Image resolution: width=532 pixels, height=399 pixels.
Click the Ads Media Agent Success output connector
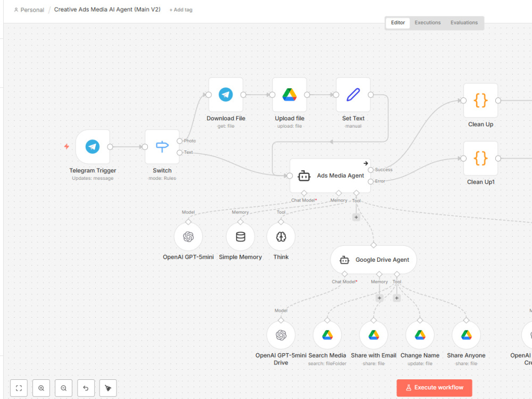(370, 170)
